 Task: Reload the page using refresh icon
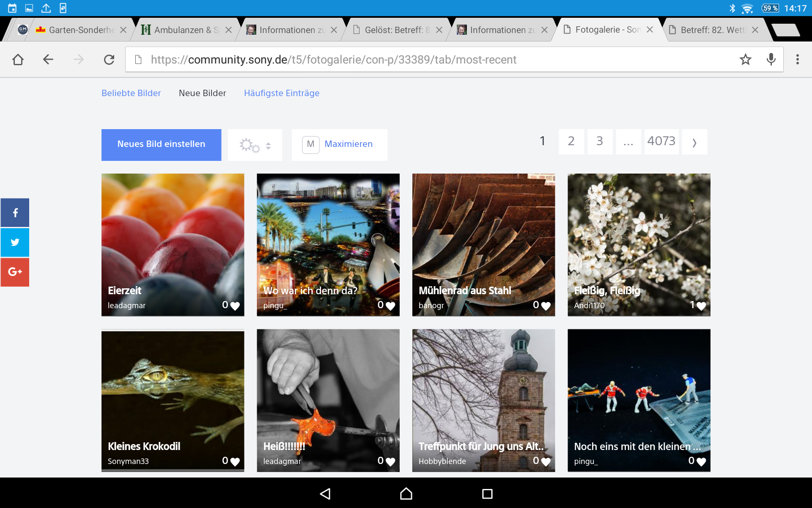click(x=109, y=60)
